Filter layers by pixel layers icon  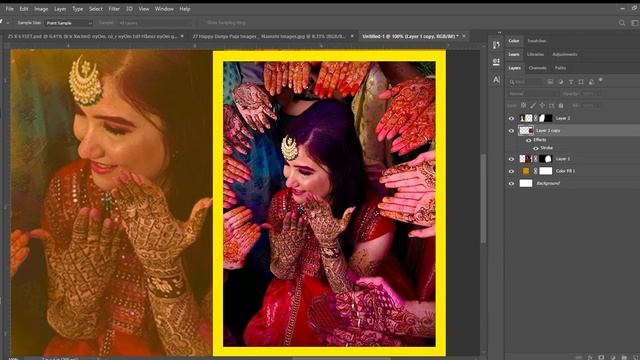550,82
